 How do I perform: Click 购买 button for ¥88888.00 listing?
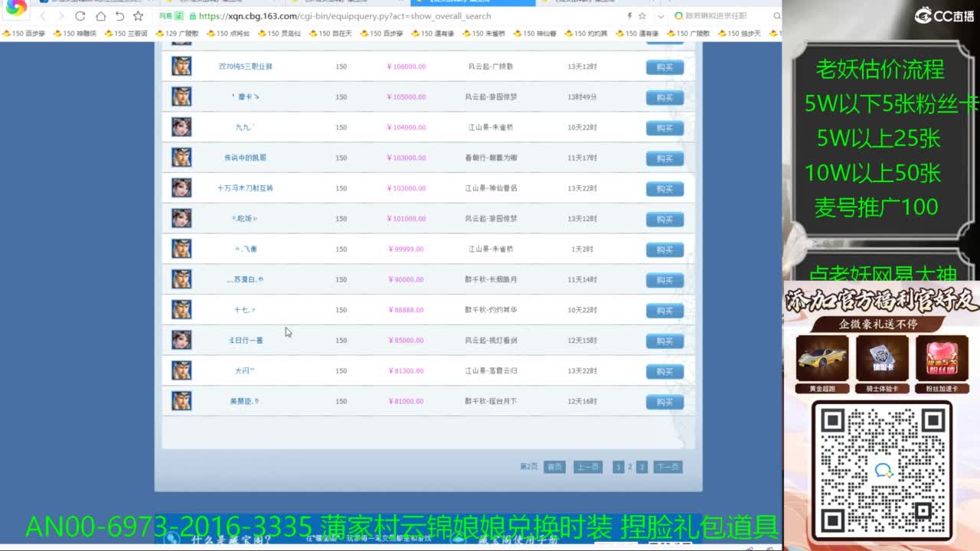[664, 310]
